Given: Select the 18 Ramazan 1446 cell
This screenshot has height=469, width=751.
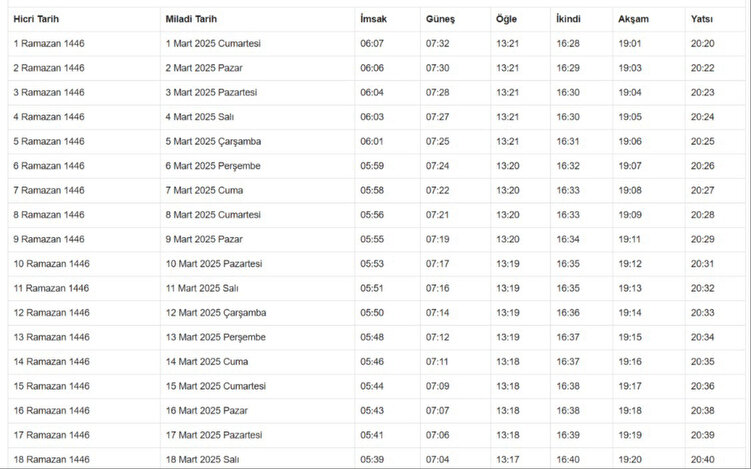Looking at the screenshot, I should click(51, 459).
